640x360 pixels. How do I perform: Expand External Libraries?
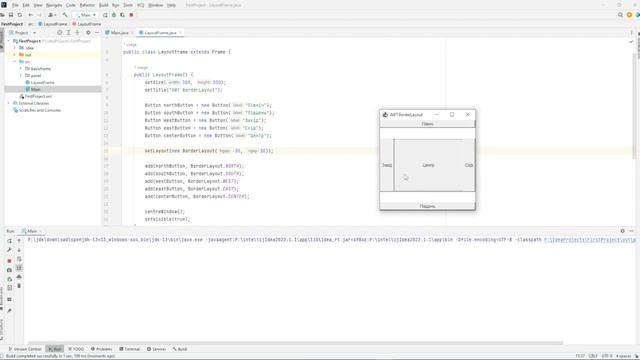(x=9, y=103)
